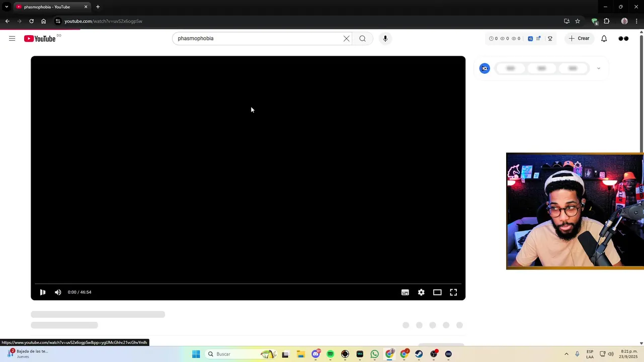Open system volume tray icon
Viewport: 644px width, 362px height.
[611, 354]
